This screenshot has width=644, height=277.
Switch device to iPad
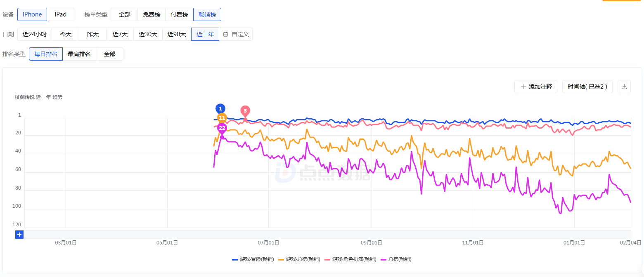pos(61,14)
